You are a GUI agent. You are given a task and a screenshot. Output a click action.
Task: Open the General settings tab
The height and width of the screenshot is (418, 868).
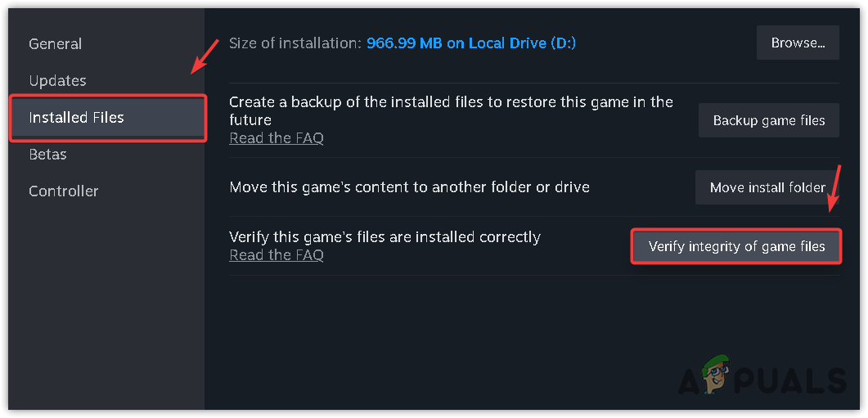(x=56, y=44)
